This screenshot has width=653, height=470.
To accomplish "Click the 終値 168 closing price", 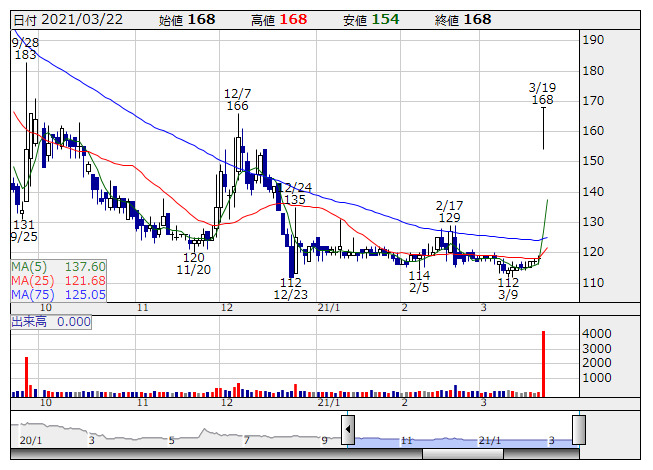I will click(463, 20).
